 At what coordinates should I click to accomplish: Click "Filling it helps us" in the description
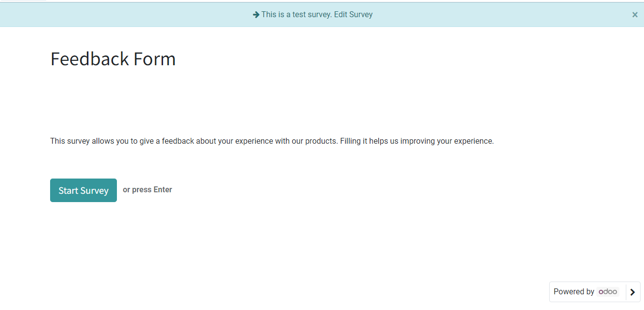coord(369,141)
